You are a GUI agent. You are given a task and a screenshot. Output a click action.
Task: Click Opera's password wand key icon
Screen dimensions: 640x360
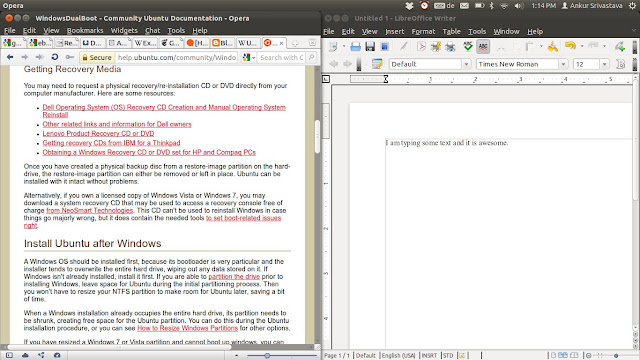(x=70, y=58)
